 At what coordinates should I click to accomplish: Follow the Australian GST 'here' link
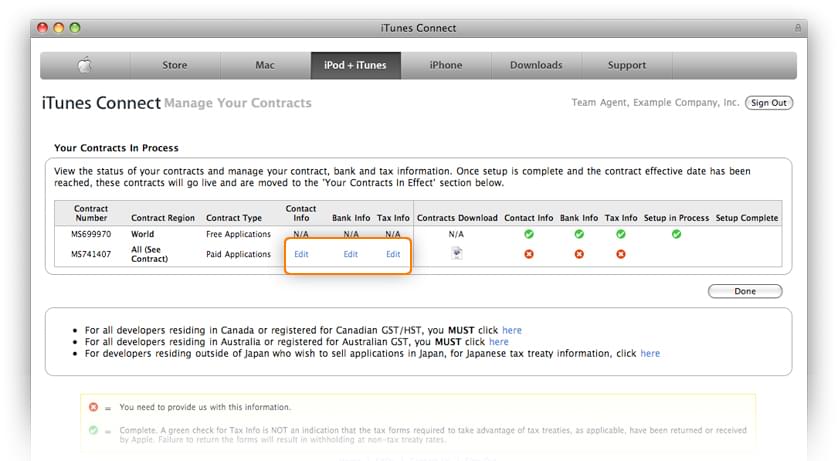[x=499, y=342]
